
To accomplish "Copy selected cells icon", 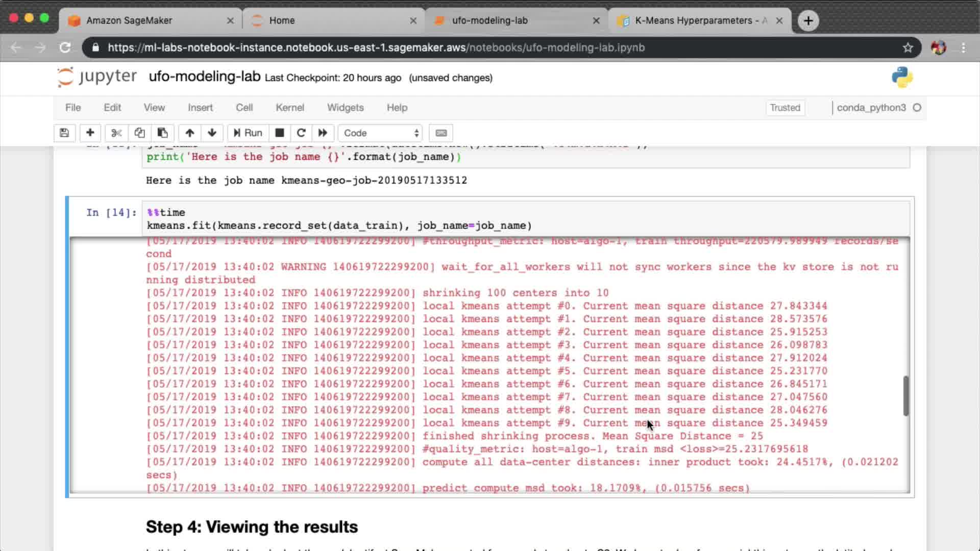I will 139,133.
